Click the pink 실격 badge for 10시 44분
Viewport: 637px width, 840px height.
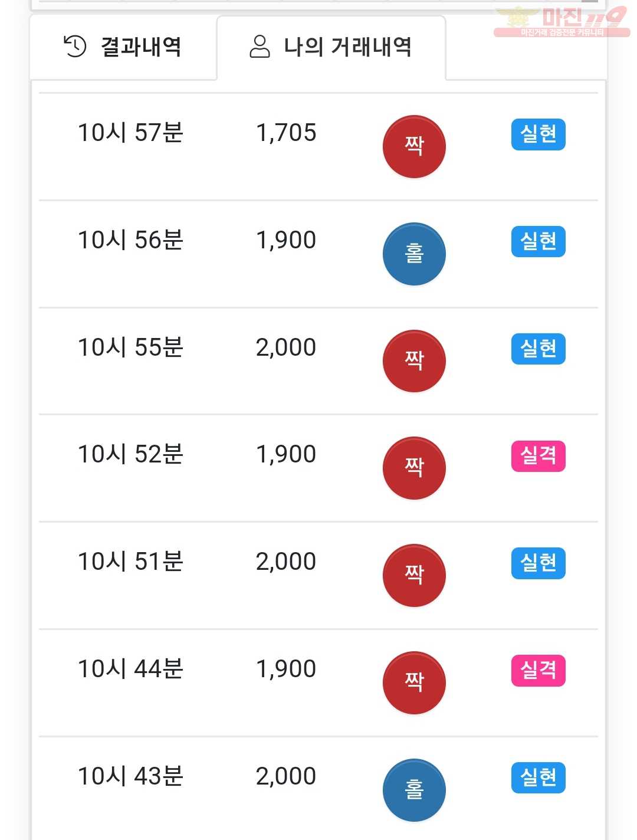(x=538, y=671)
